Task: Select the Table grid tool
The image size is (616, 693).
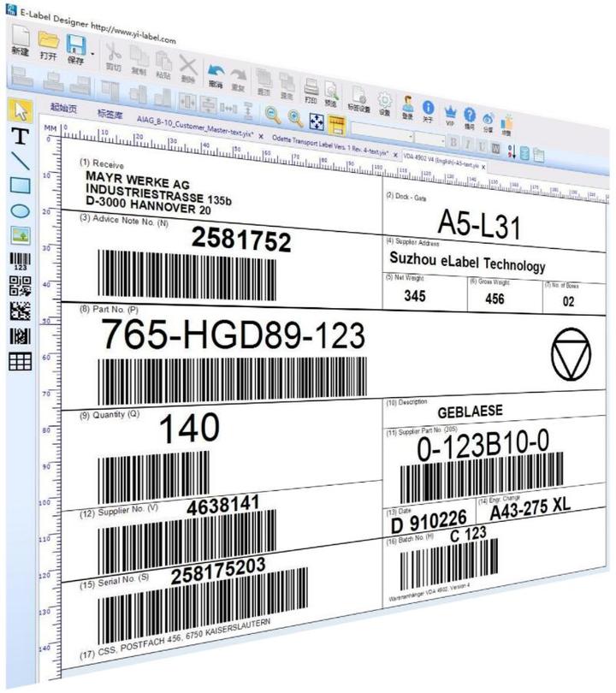Action: tap(21, 362)
